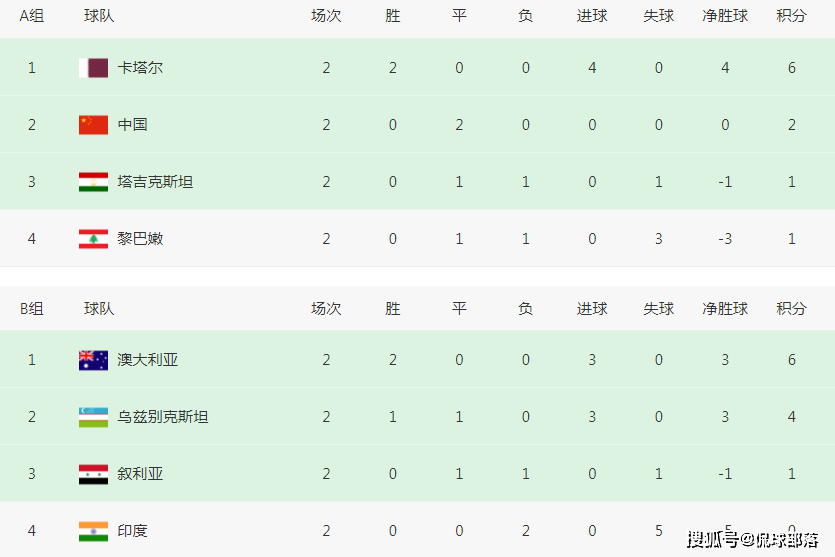Open team 卡塔尔 in Group A
835x557 pixels.
[x=140, y=68]
